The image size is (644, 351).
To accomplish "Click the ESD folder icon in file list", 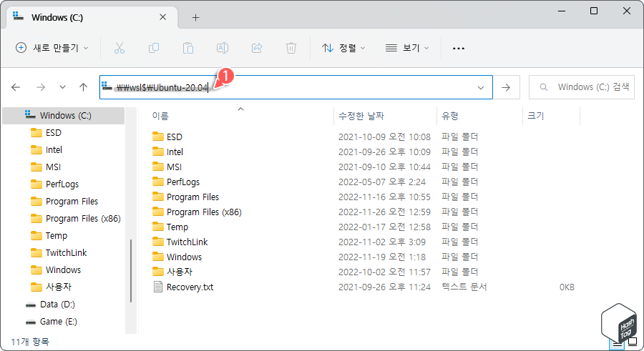I will [157, 137].
